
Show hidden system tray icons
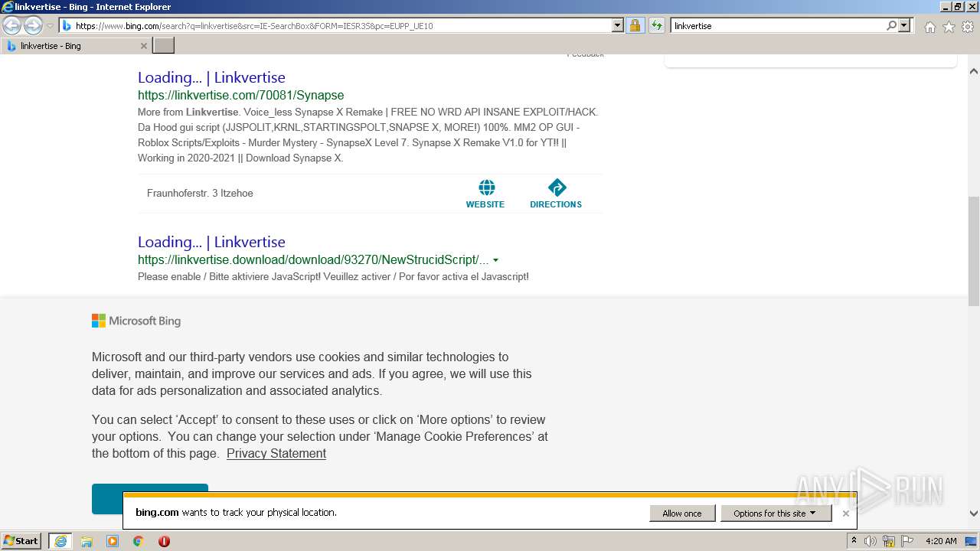click(854, 541)
